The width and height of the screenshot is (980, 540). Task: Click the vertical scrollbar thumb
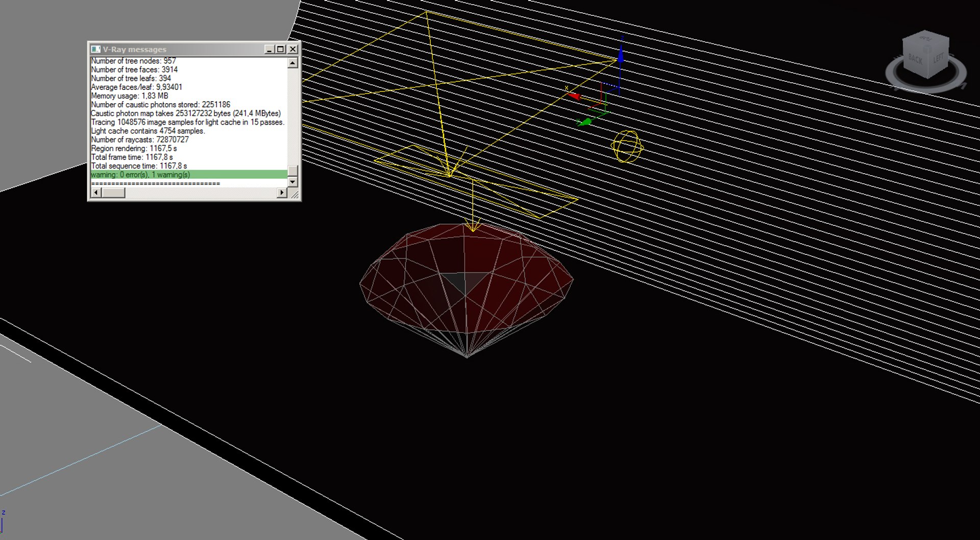click(x=292, y=171)
